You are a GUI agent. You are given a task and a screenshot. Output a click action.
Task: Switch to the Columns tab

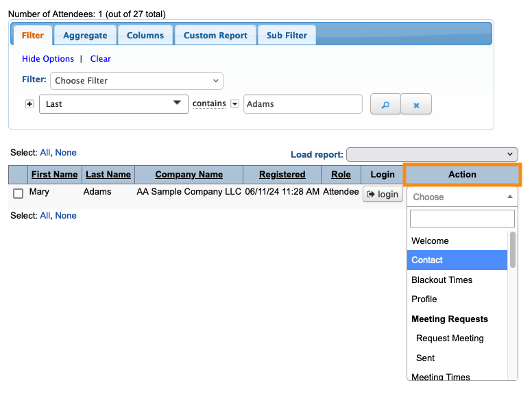145,35
